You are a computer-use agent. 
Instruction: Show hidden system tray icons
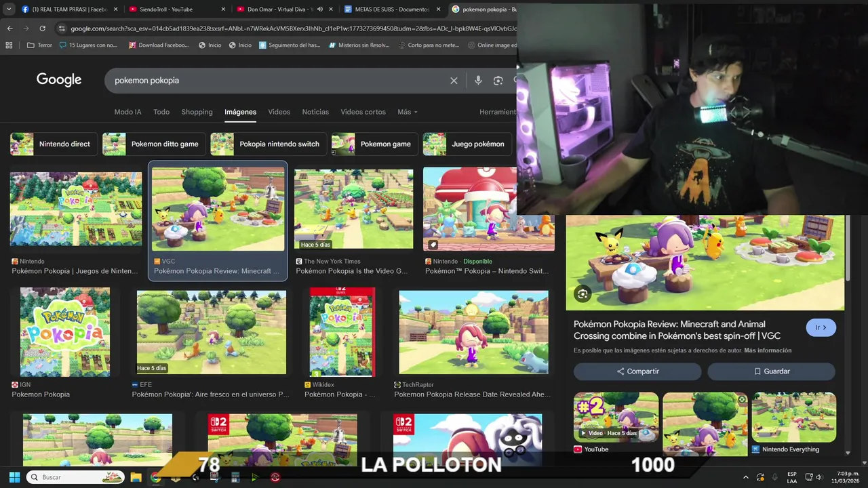746,477
